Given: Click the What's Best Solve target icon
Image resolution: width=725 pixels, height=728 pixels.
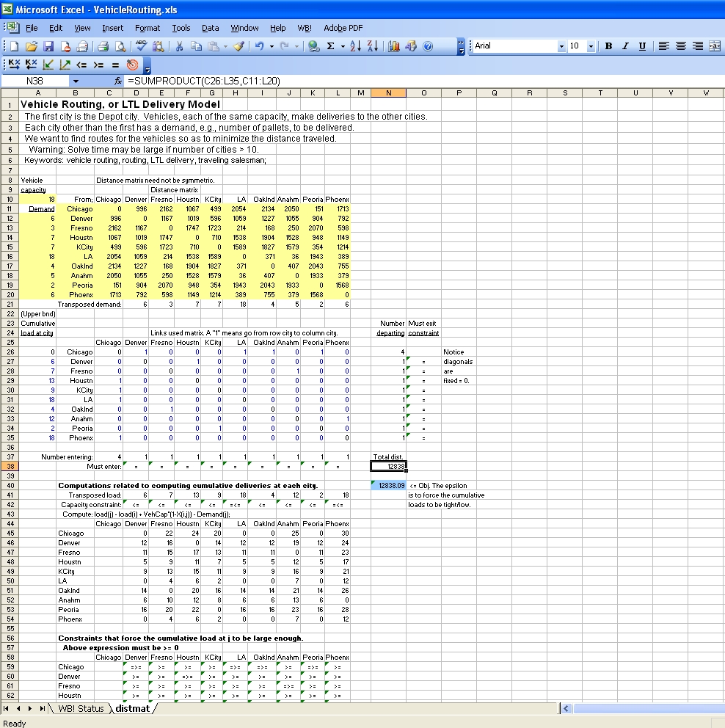Looking at the screenshot, I should tap(132, 65).
